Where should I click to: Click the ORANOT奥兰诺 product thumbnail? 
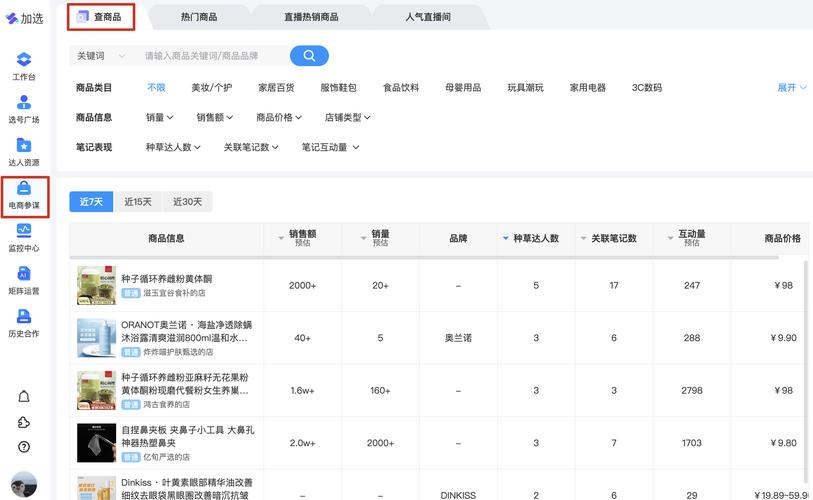tap(97, 338)
